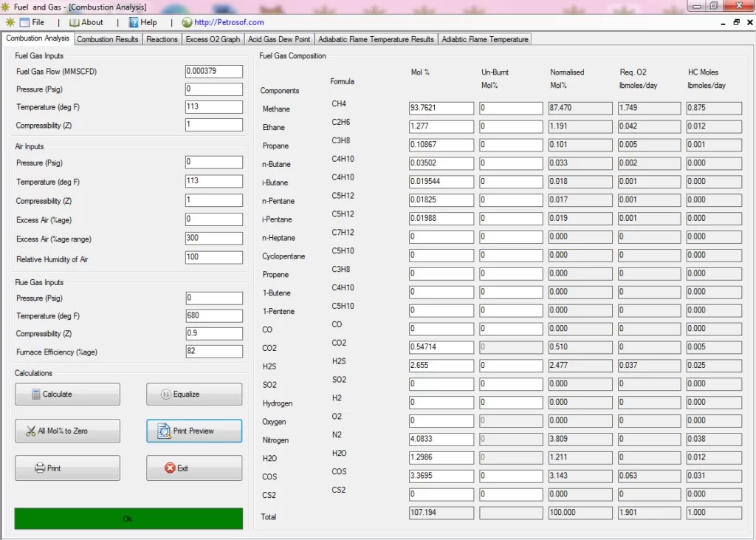
Task: Click the Furnace Efficiency input box
Action: [x=214, y=352]
